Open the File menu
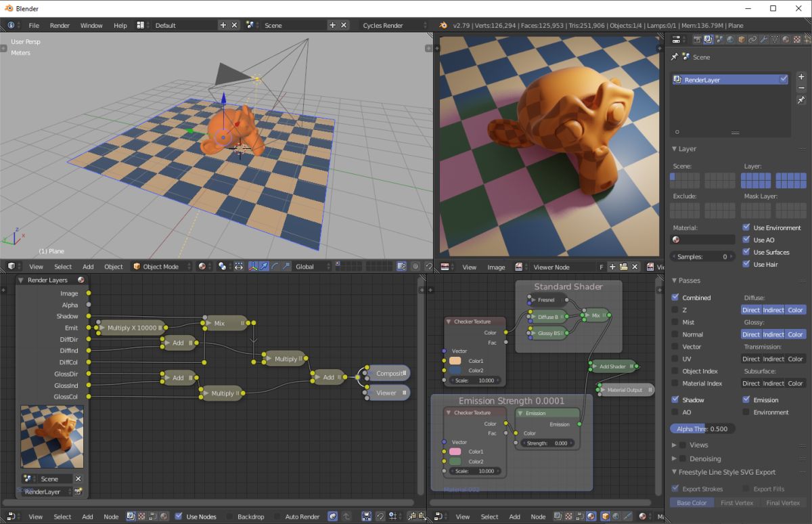Image resolution: width=812 pixels, height=524 pixels. tap(34, 25)
